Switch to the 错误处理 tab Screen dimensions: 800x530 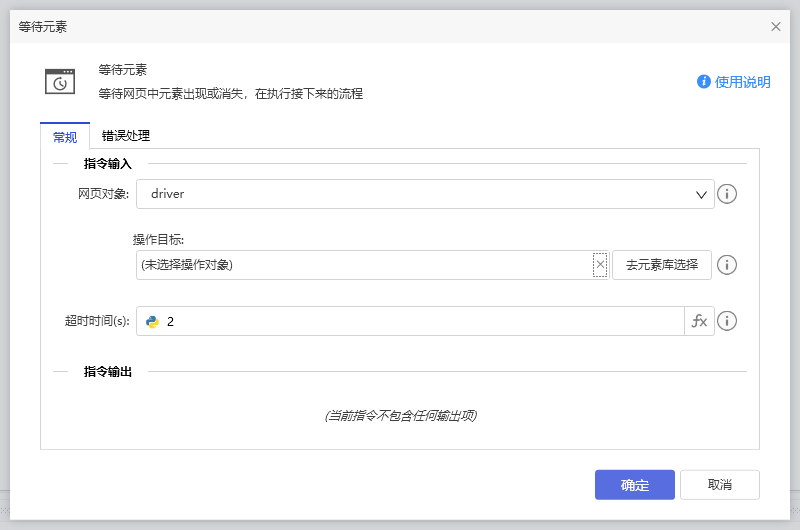click(126, 136)
